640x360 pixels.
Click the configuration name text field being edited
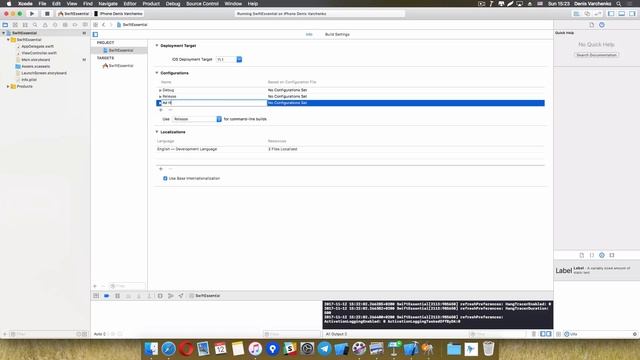coord(214,103)
